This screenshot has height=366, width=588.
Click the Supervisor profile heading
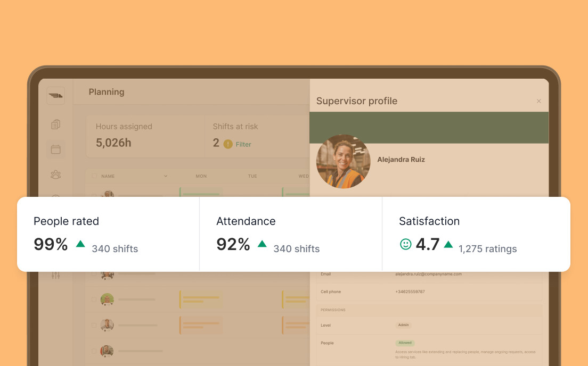click(357, 101)
